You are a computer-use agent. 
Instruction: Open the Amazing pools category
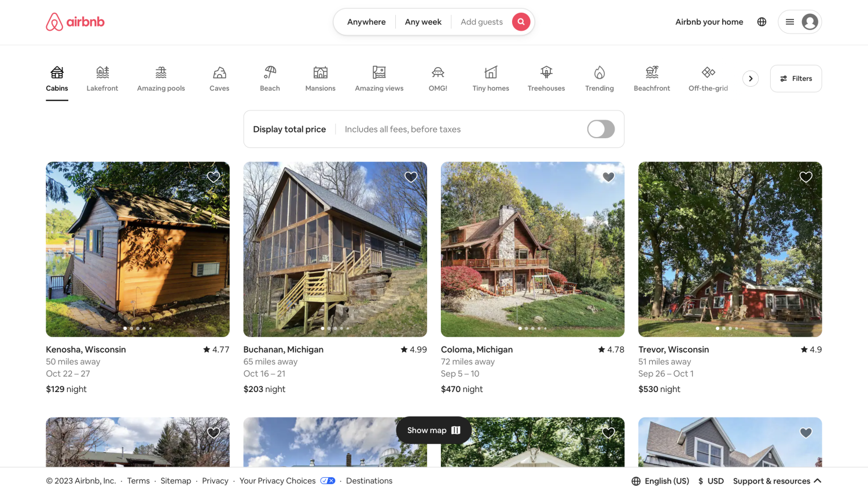point(161,78)
